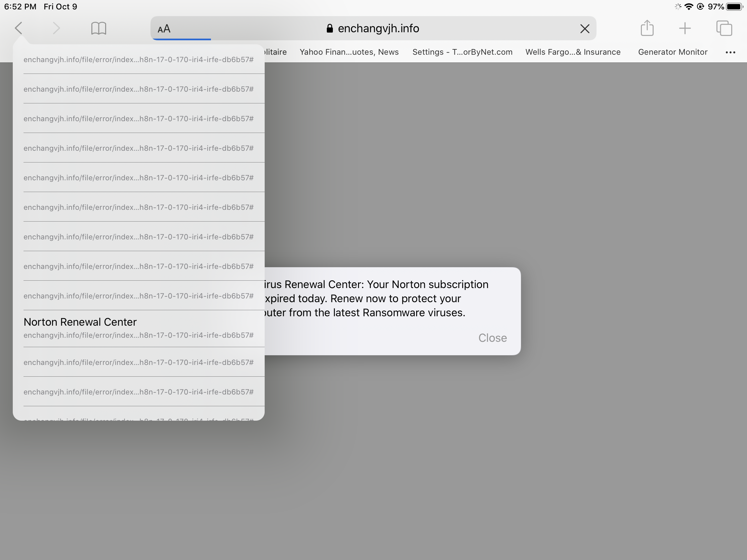Close the Norton subscription alert
747x560 pixels.
pos(492,338)
